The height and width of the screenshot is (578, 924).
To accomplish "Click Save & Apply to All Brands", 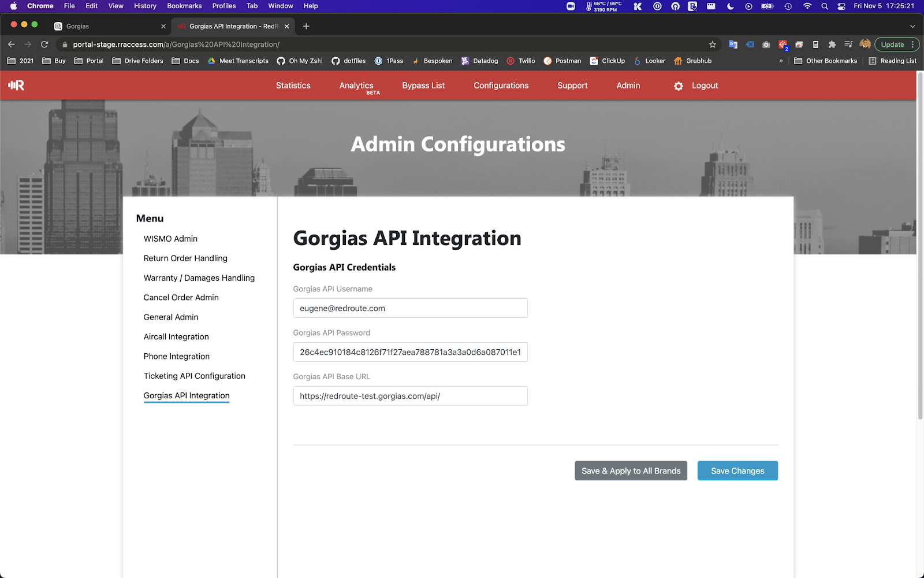I will click(x=631, y=471).
